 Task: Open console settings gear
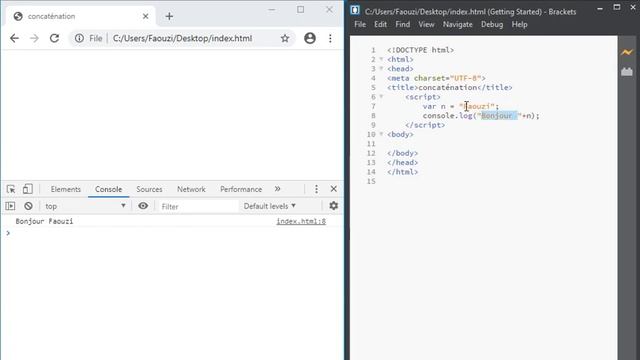pos(333,206)
